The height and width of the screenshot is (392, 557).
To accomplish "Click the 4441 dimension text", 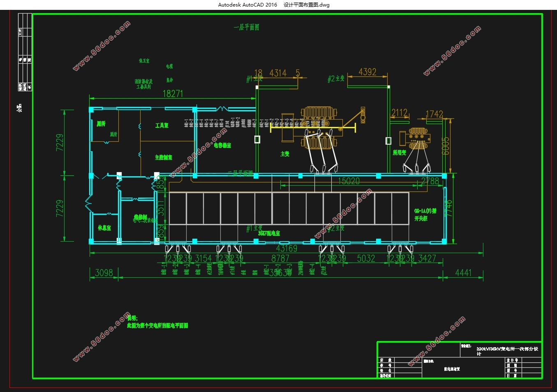I will 463,273.
